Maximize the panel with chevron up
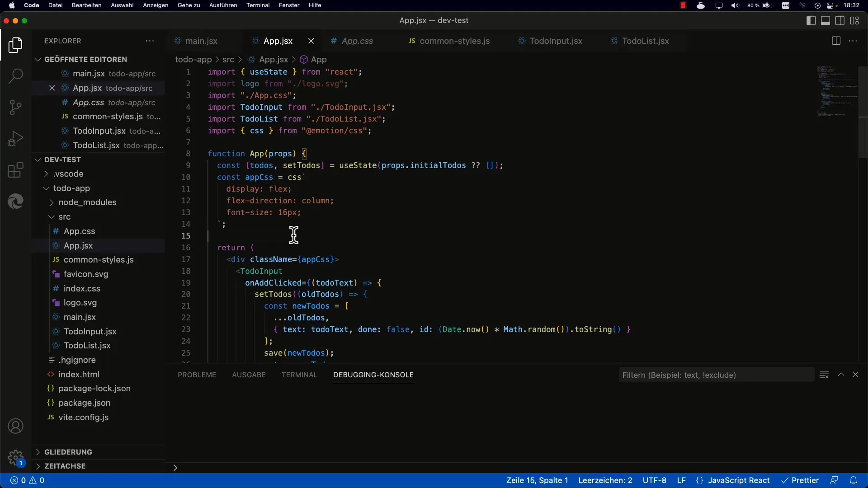Viewport: 868px width, 488px height. (841, 375)
